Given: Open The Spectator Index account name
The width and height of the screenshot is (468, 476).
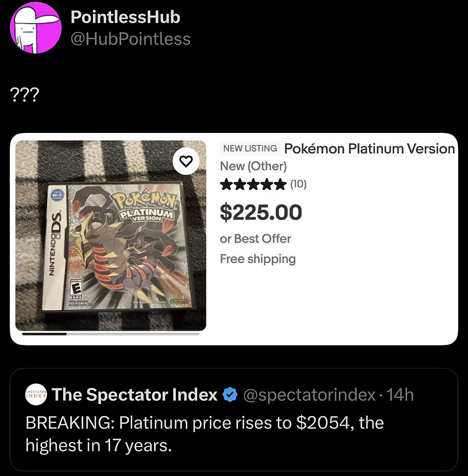Looking at the screenshot, I should coord(135,395).
